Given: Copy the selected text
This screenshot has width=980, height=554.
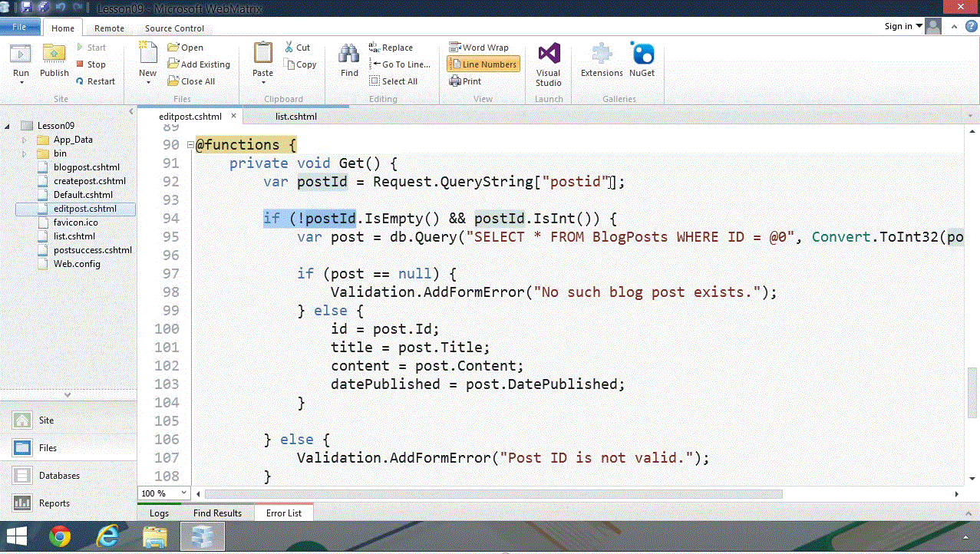Looking at the screenshot, I should tap(300, 64).
